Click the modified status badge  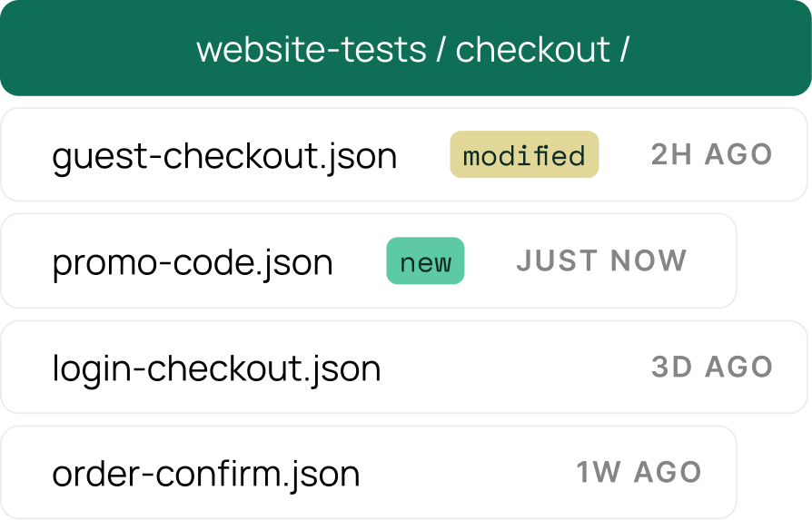click(x=524, y=154)
